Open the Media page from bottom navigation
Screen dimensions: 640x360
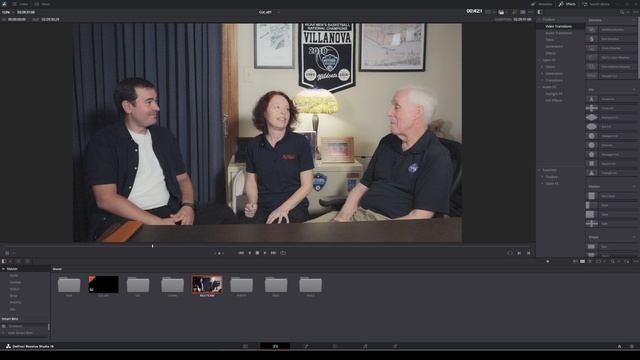point(245,346)
